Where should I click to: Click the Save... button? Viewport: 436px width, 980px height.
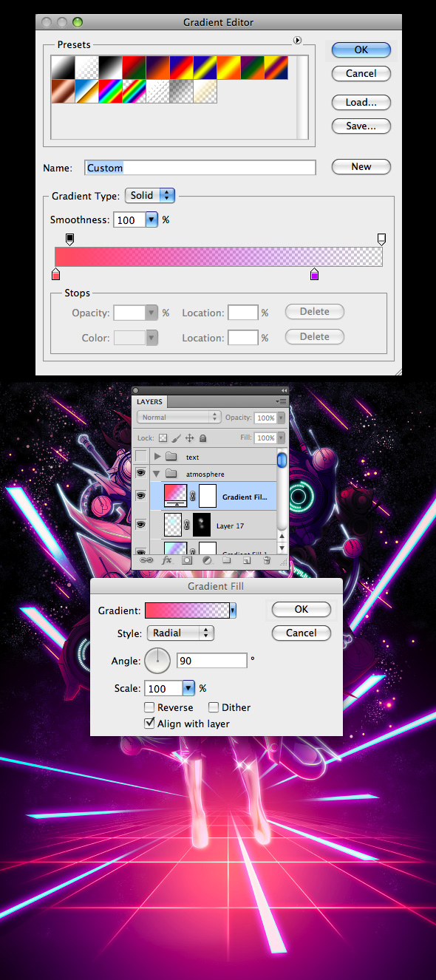pos(361,126)
